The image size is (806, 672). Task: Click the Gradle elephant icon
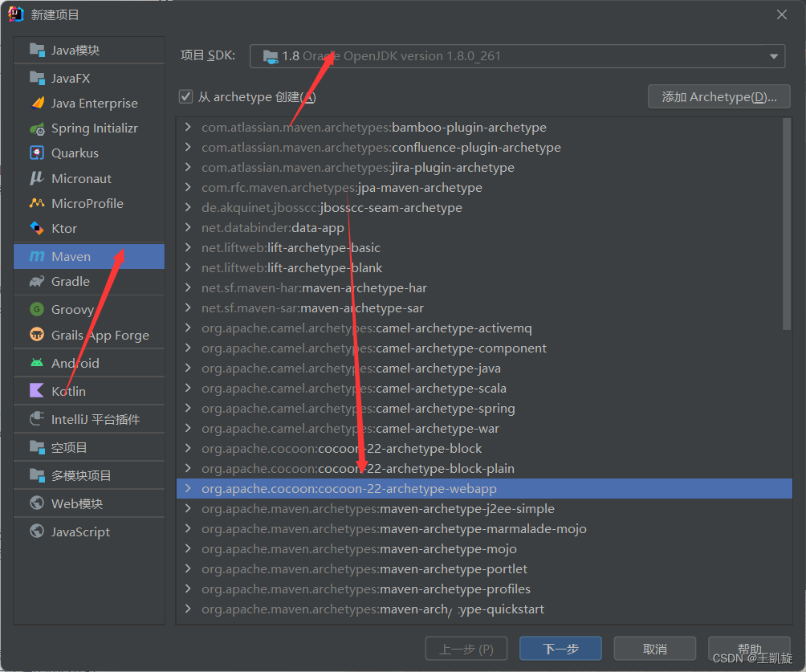click(x=37, y=281)
